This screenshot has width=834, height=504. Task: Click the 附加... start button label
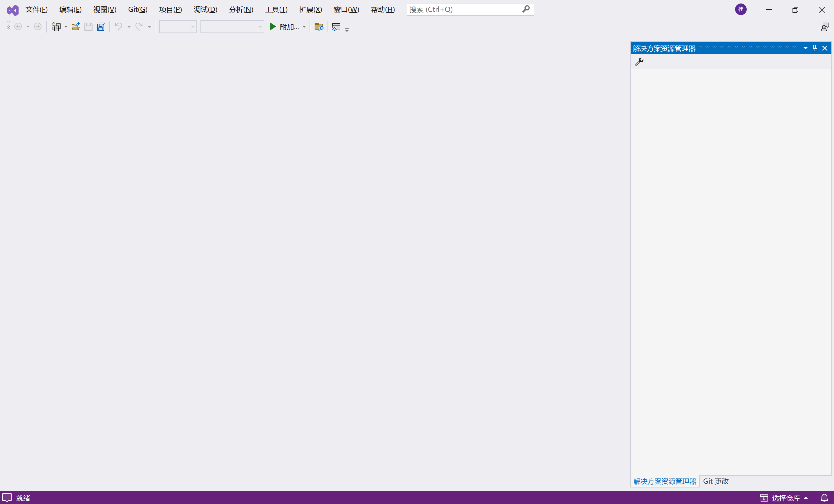pyautogui.click(x=290, y=27)
